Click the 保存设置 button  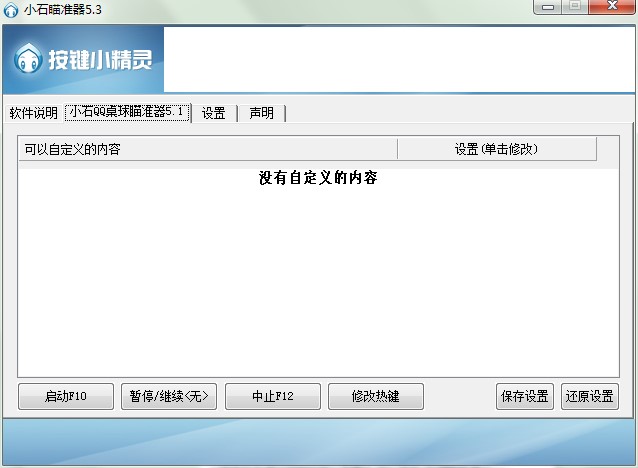(525, 396)
